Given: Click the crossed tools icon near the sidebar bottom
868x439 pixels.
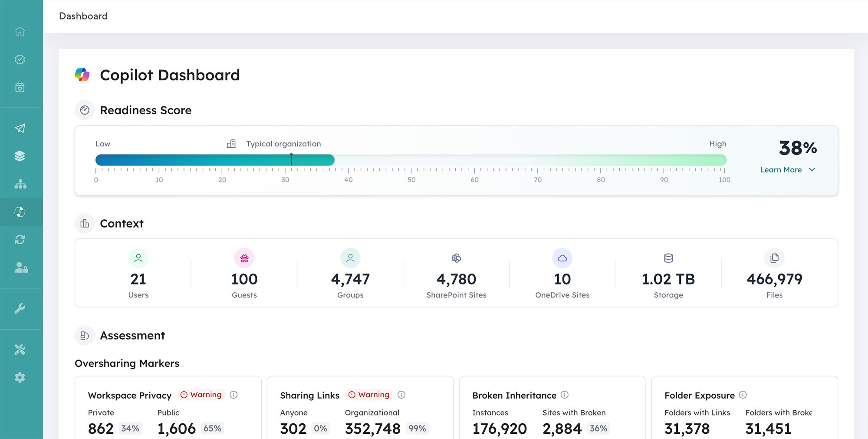Looking at the screenshot, I should click(20, 349).
